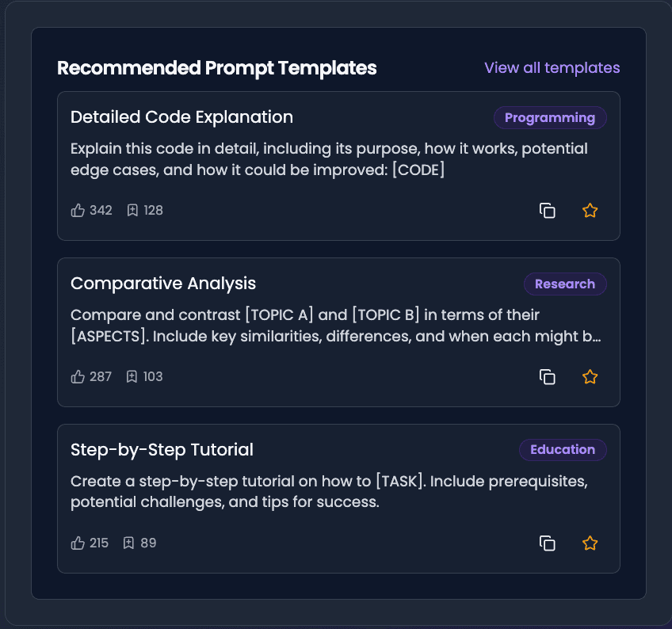The image size is (672, 629).
Task: Open the Detailed Code Explanation title
Action: point(181,117)
